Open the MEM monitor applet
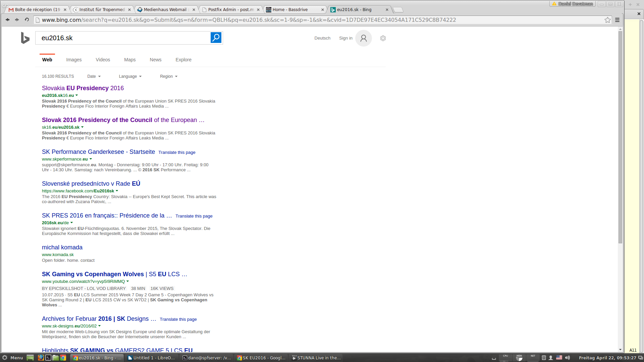644x362 pixels. tap(519, 358)
